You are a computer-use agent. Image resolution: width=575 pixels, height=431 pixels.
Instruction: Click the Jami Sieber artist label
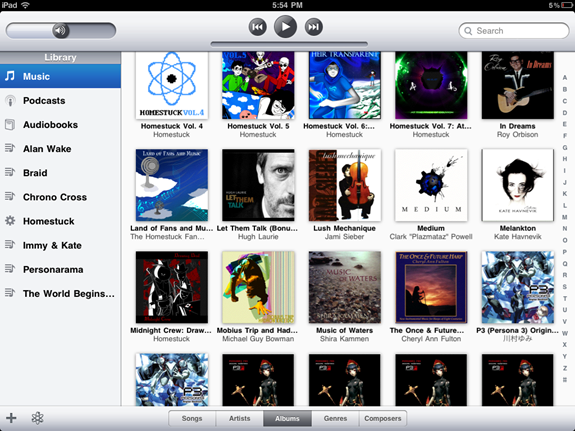pos(344,237)
